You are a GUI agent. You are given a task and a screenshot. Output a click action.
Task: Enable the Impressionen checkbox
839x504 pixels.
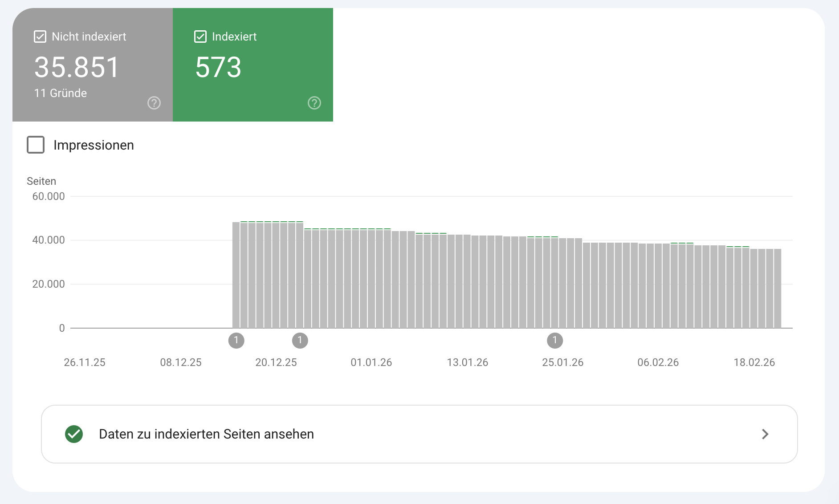36,145
